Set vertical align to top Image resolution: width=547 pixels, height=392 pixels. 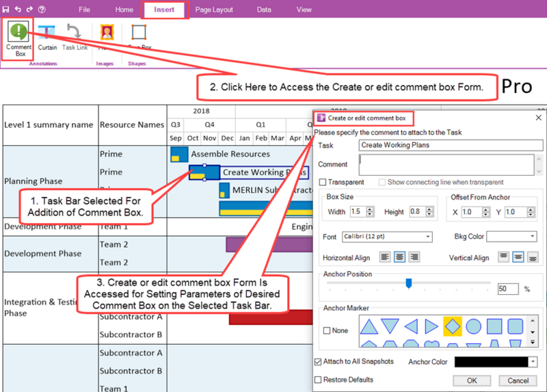(x=503, y=257)
